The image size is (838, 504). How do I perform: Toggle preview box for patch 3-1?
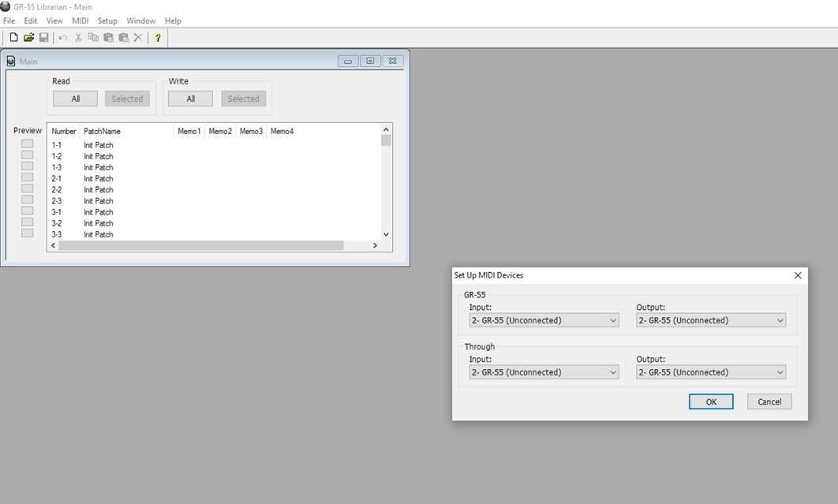click(28, 211)
